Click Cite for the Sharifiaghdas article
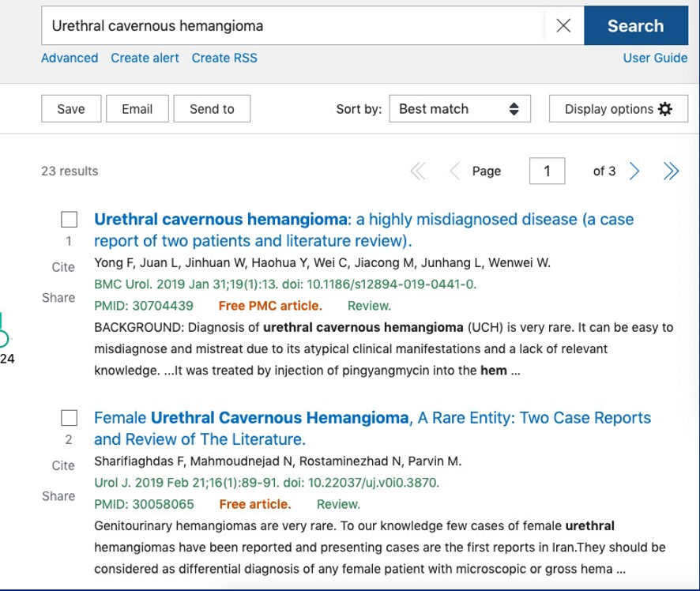 [x=63, y=465]
